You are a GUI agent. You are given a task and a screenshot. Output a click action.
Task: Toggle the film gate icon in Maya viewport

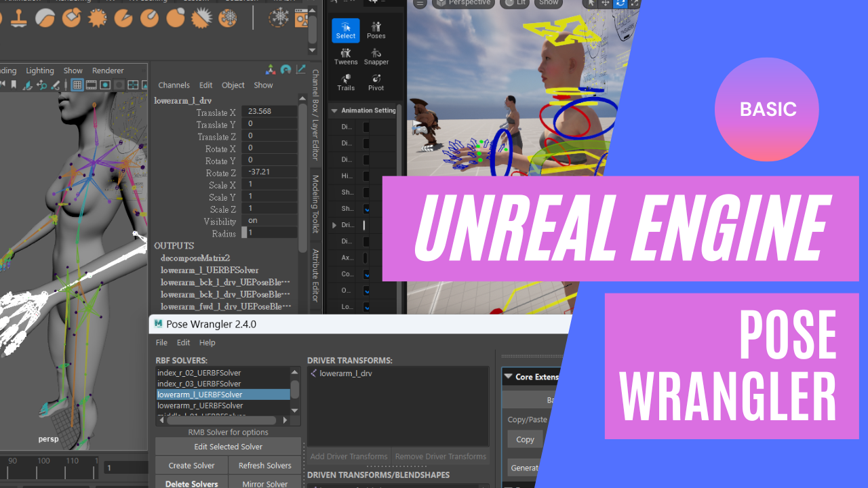tap(91, 85)
